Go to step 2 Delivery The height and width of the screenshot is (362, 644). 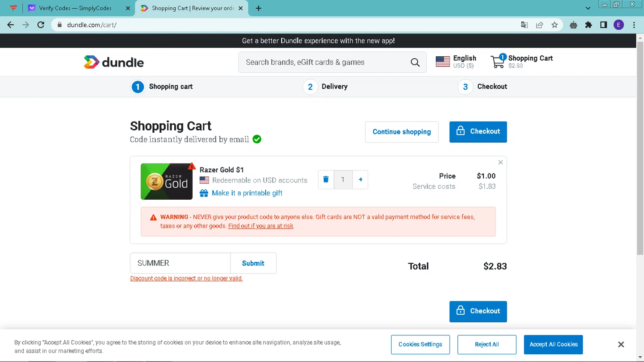(325, 87)
